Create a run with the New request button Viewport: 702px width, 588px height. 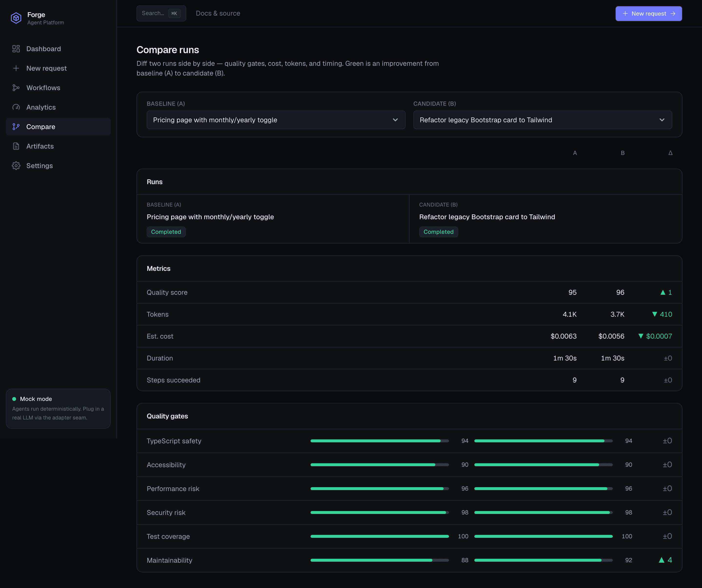[649, 14]
